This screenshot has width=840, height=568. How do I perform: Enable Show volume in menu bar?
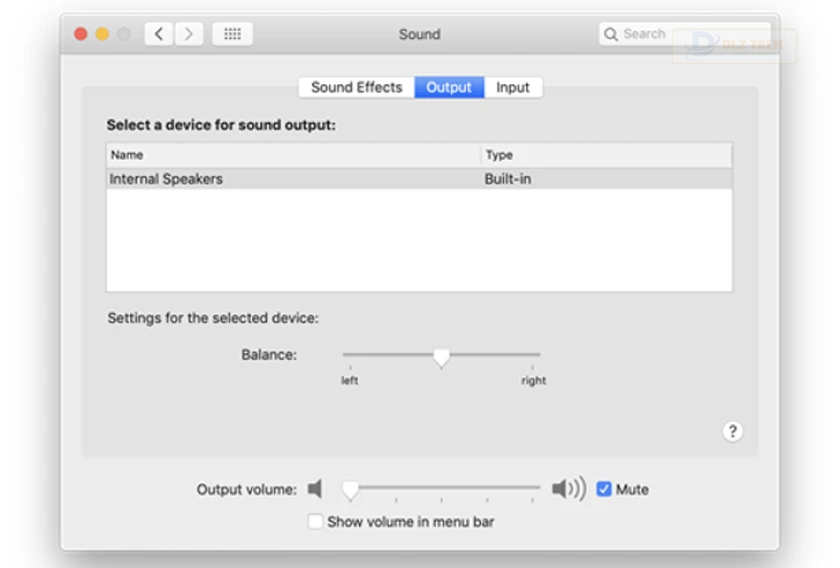pos(315,521)
